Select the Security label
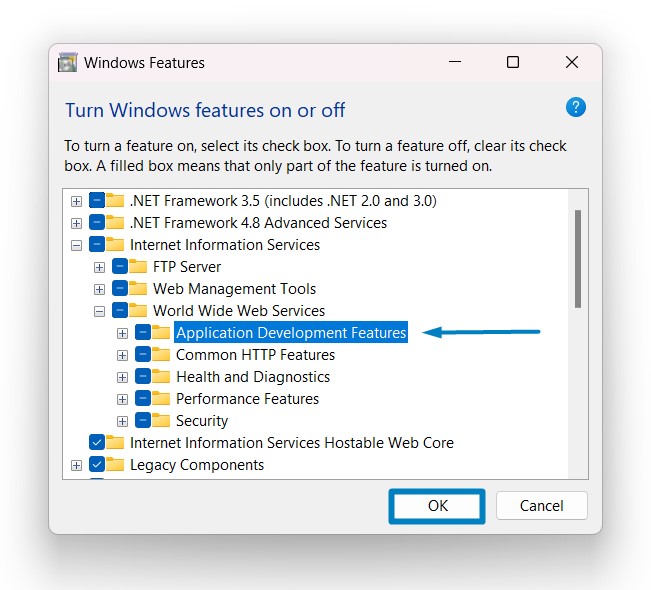 click(202, 421)
